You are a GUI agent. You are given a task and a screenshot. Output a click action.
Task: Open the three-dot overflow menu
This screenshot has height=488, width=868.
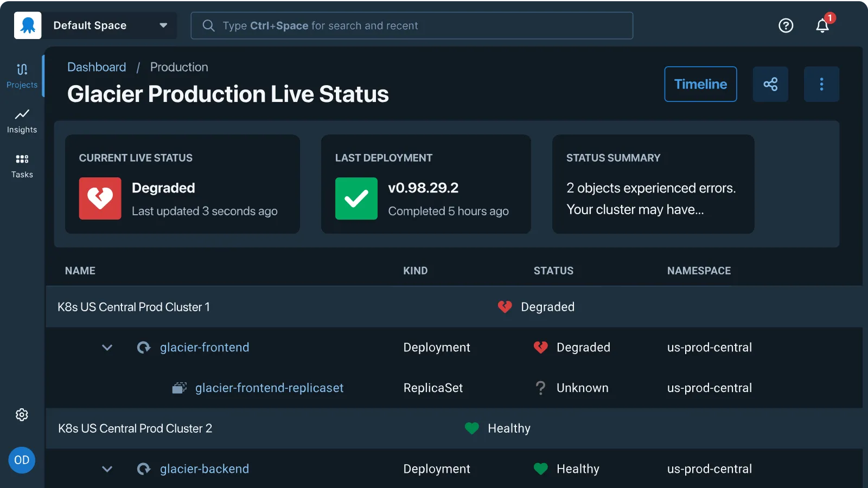[821, 84]
